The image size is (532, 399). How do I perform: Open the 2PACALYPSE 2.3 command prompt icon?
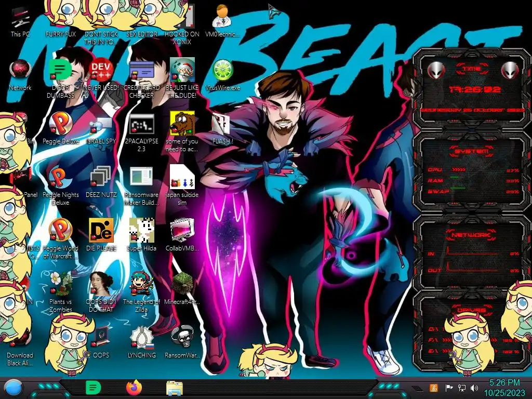pyautogui.click(x=141, y=132)
